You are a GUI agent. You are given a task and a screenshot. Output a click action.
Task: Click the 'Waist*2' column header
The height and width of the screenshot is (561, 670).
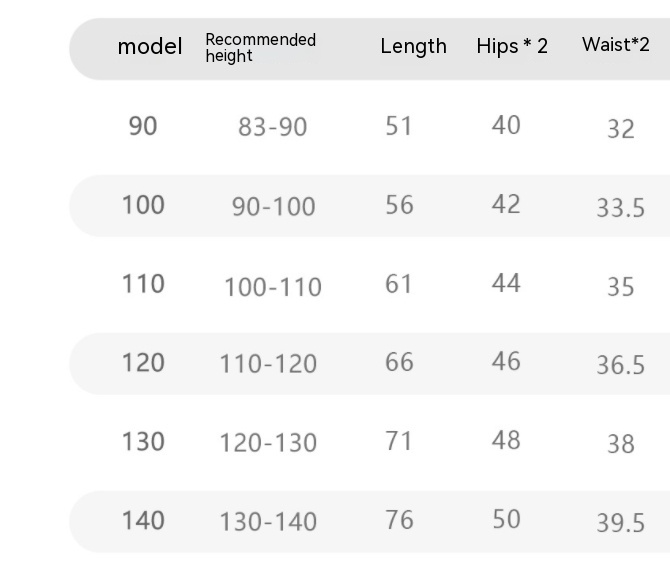click(615, 45)
